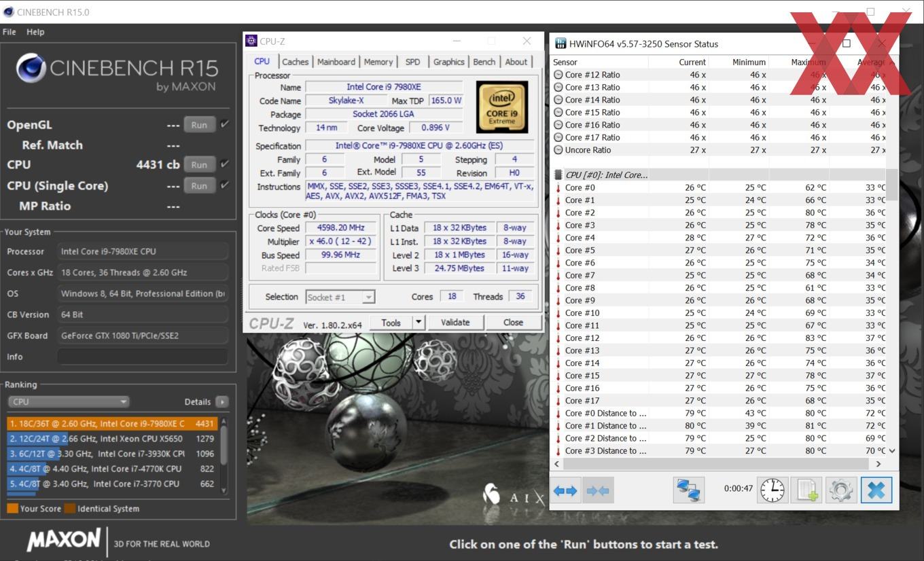Screen dimensions: 924x561
Task: Run the CPU benchmark in Cinebench
Action: (x=199, y=164)
